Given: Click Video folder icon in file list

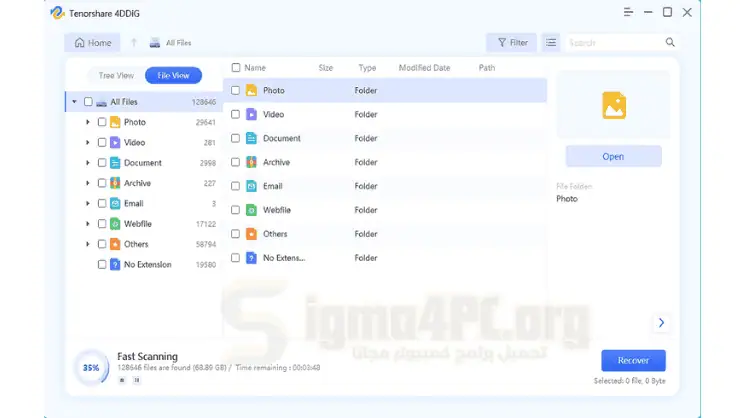Looking at the screenshot, I should click(252, 114).
